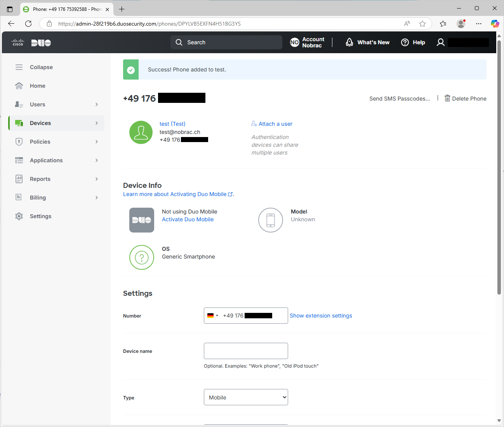Click the main Search field

226,42
